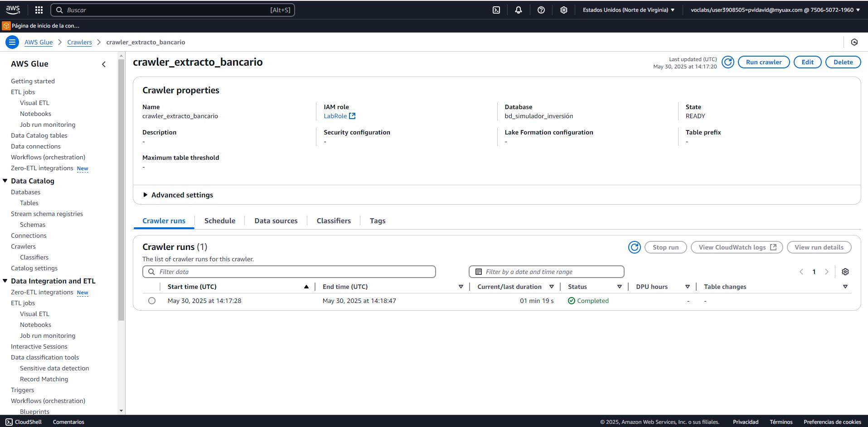Image resolution: width=868 pixels, height=427 pixels.
Task: Open the LabRole IAM role link
Action: pyautogui.click(x=335, y=116)
